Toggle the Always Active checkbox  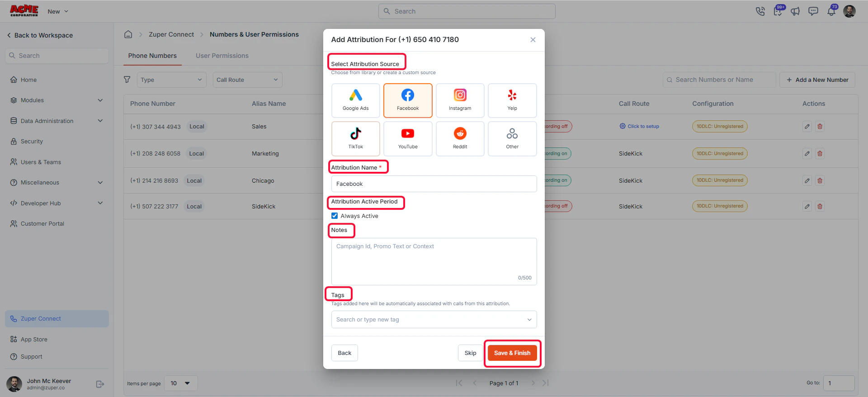coord(335,216)
